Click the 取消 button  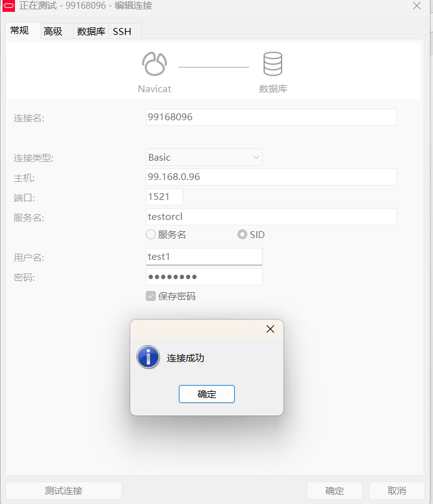pyautogui.click(x=397, y=490)
